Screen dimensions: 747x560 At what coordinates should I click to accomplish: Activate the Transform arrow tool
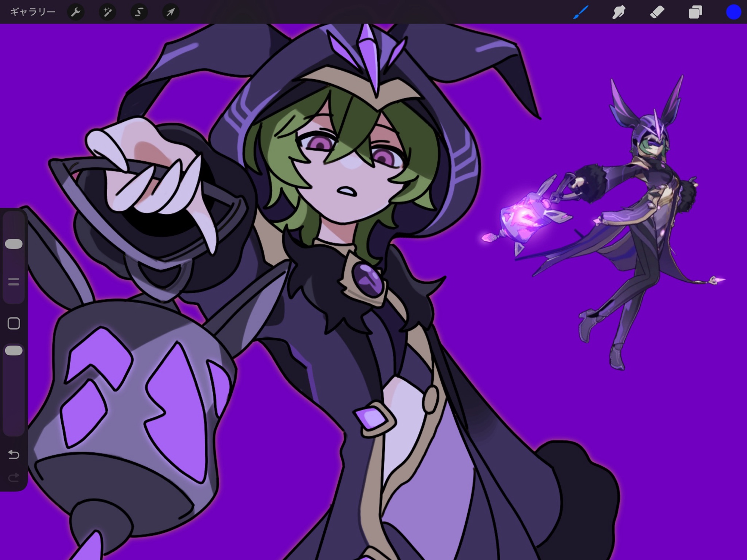[171, 12]
